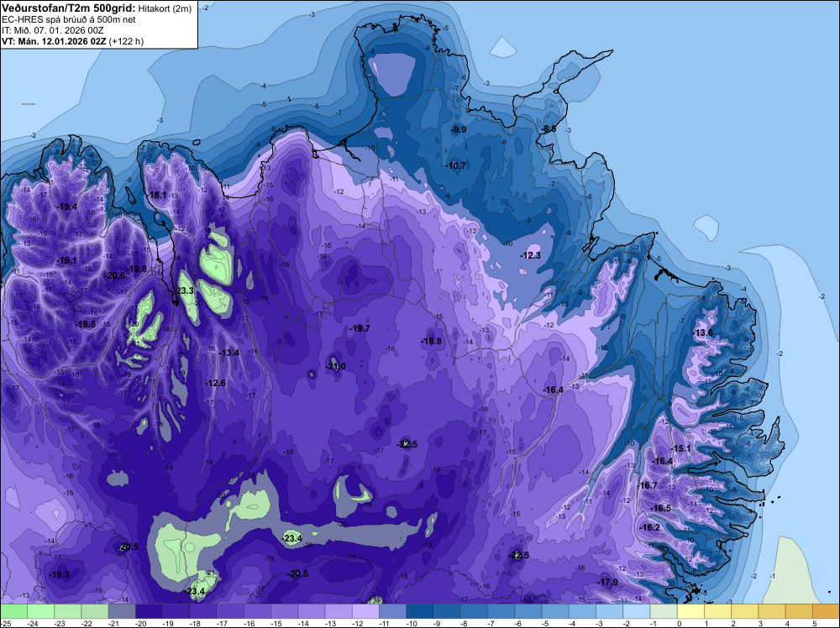Image resolution: width=840 pixels, height=628 pixels.
Task: Select the 5 orange legend swatch
Action: coord(826,611)
